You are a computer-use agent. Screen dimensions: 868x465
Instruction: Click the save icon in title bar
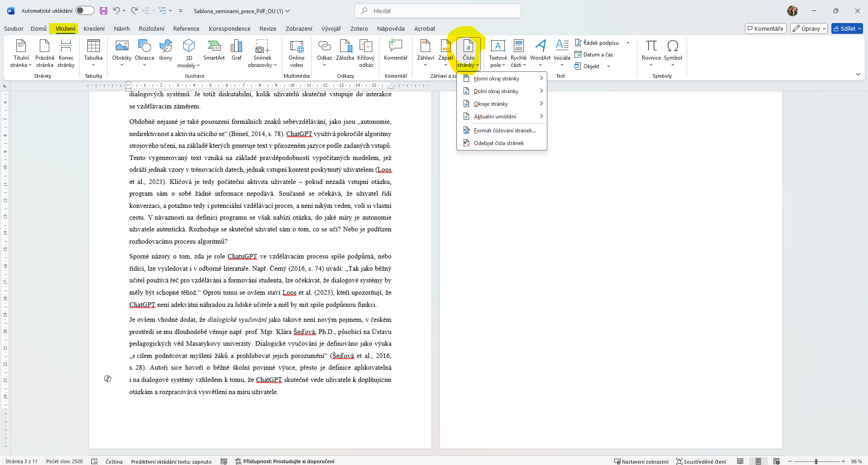click(x=104, y=11)
